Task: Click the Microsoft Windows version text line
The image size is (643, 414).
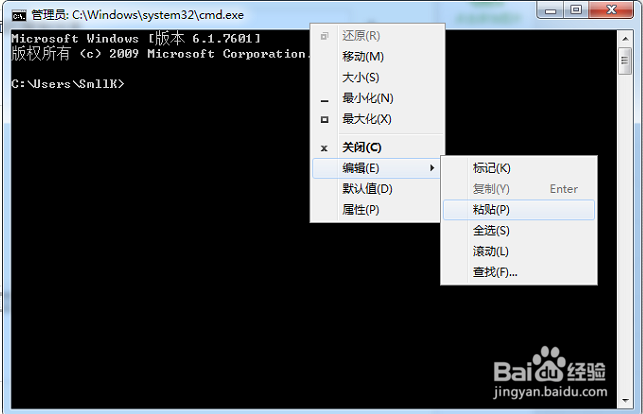Action: point(136,39)
